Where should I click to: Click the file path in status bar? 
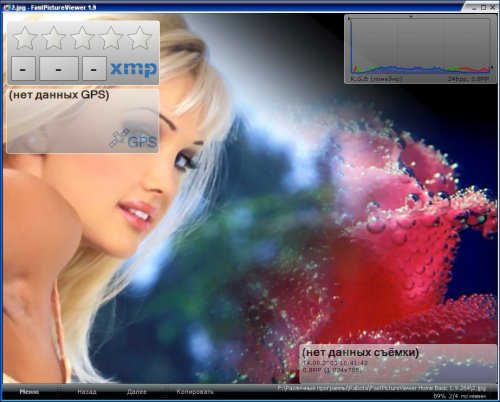click(382, 388)
